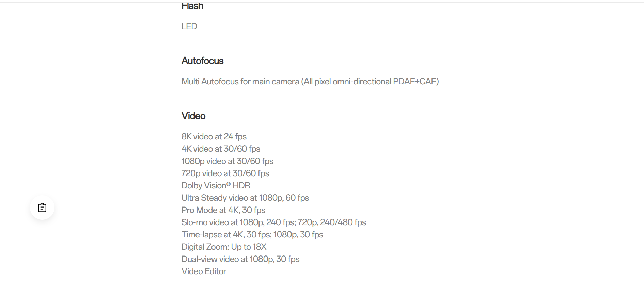
Task: Click the Pro Mode at 4K line
Action: [223, 210]
